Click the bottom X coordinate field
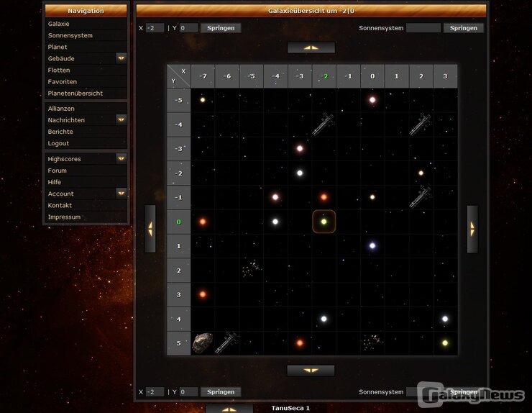Screen dimensions: 532x413 [155, 391]
